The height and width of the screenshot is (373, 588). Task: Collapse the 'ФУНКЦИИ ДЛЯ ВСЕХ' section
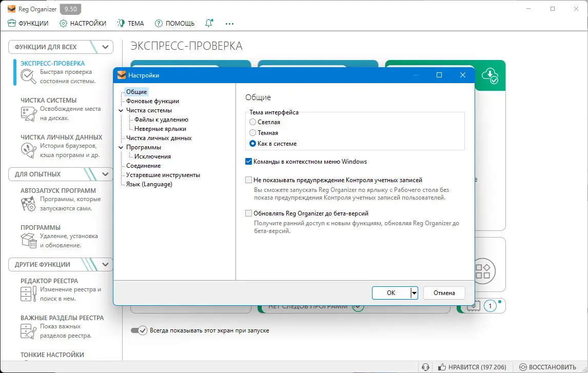[105, 47]
